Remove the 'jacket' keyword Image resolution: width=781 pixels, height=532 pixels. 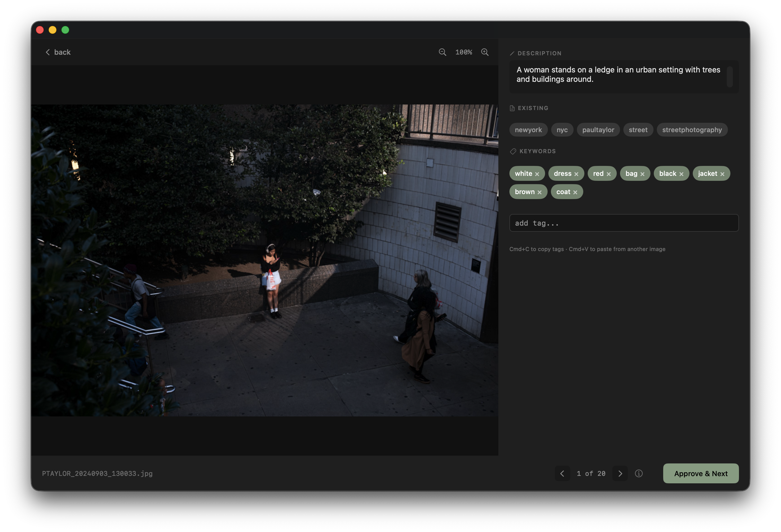[723, 174]
